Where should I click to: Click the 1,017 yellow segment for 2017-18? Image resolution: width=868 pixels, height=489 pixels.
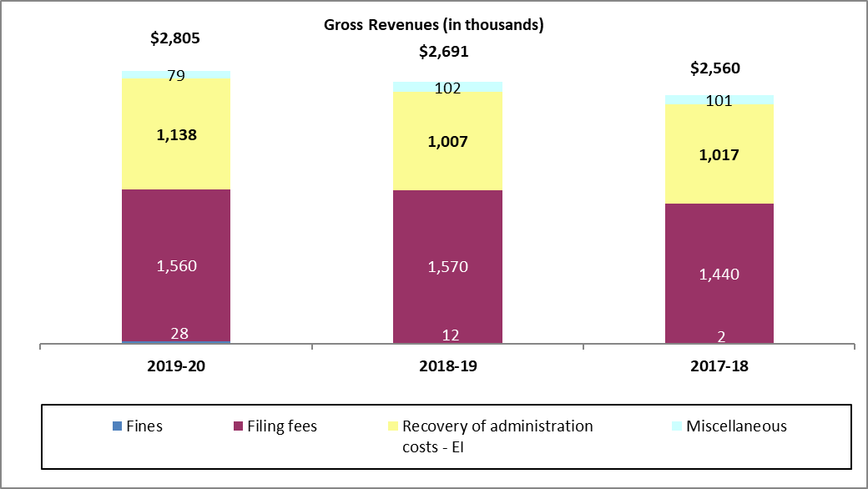click(x=719, y=154)
